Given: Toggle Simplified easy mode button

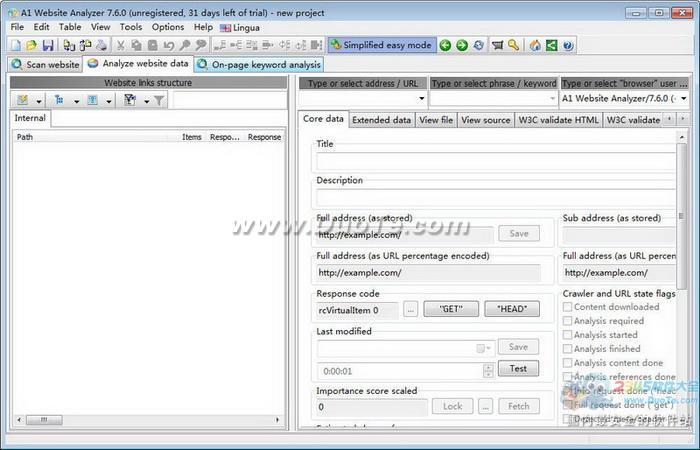Looking at the screenshot, I should pyautogui.click(x=382, y=45).
